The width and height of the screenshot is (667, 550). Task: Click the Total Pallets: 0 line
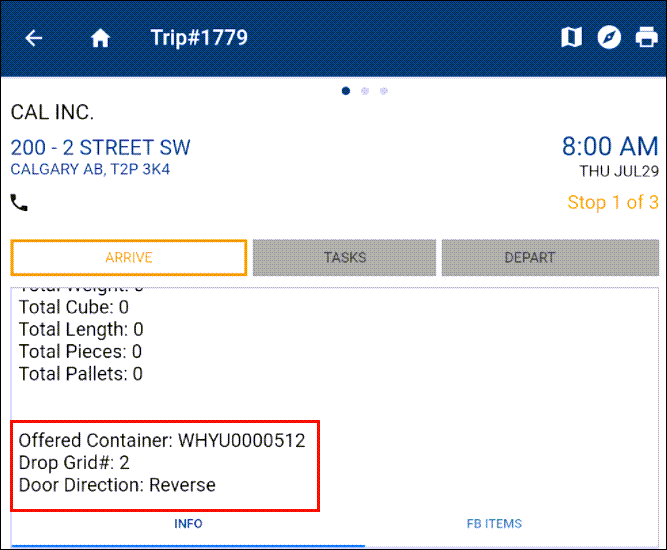(x=81, y=374)
